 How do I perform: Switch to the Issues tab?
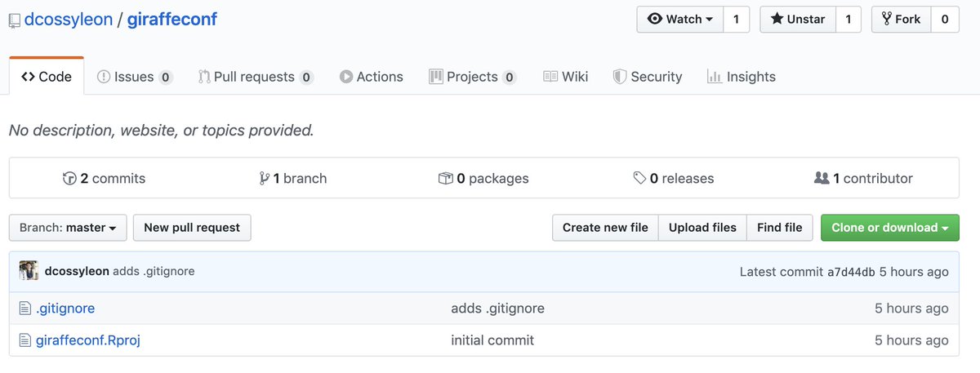134,77
